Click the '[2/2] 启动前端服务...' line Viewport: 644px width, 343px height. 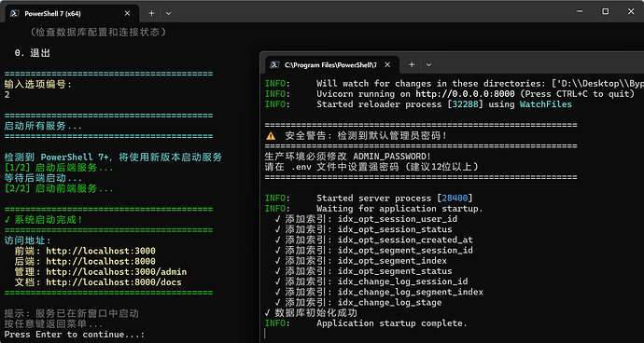(x=59, y=188)
